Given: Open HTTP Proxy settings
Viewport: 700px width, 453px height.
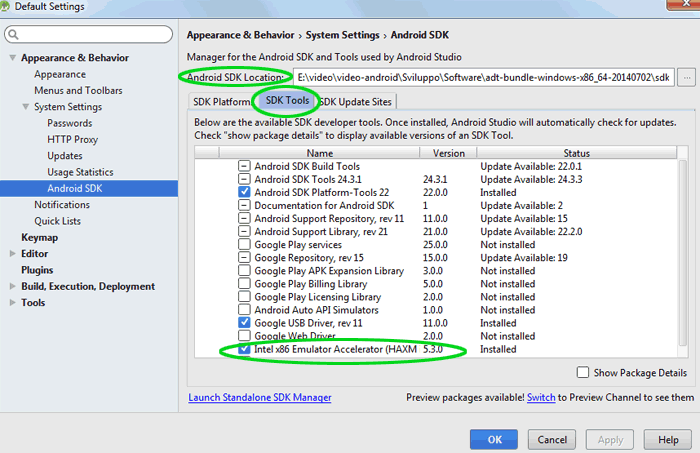Looking at the screenshot, I should pyautogui.click(x=72, y=139).
